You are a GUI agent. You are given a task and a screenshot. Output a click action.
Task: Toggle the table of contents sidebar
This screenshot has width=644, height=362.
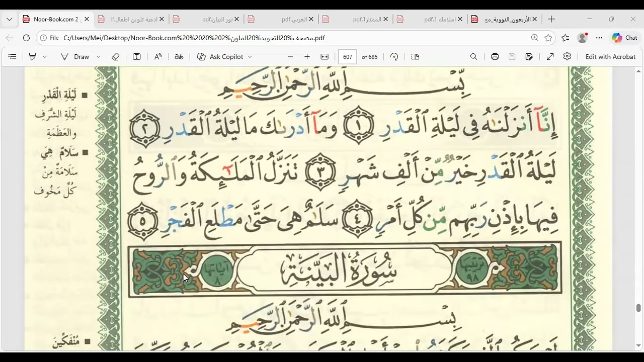(x=13, y=57)
